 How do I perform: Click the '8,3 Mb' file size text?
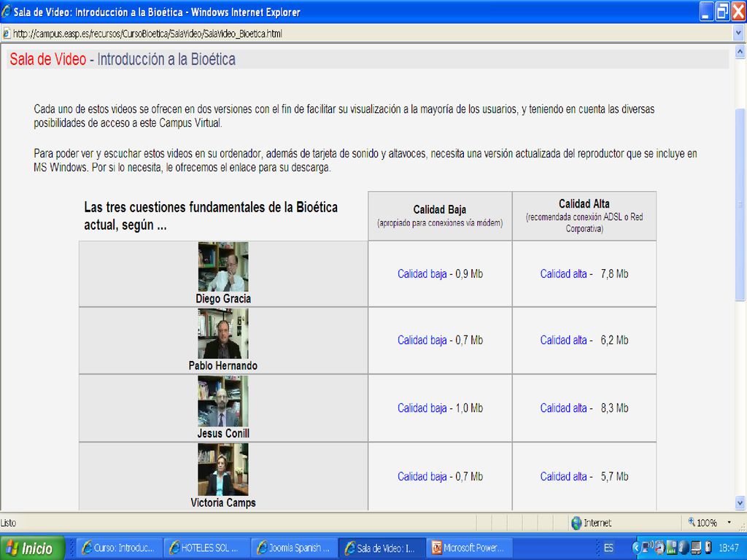click(614, 408)
